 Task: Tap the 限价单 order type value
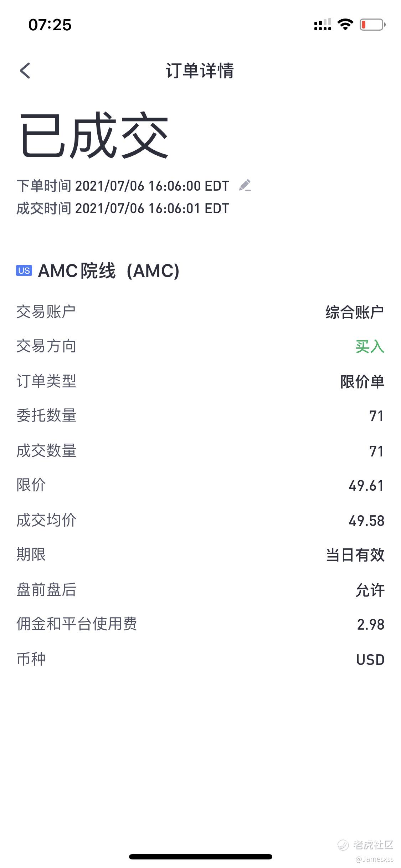tap(363, 382)
